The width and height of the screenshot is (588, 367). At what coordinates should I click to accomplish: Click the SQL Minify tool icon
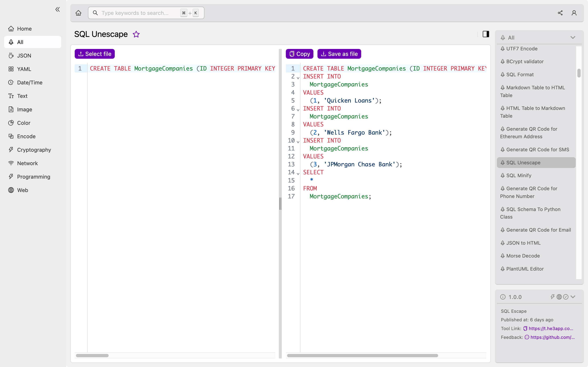503,175
